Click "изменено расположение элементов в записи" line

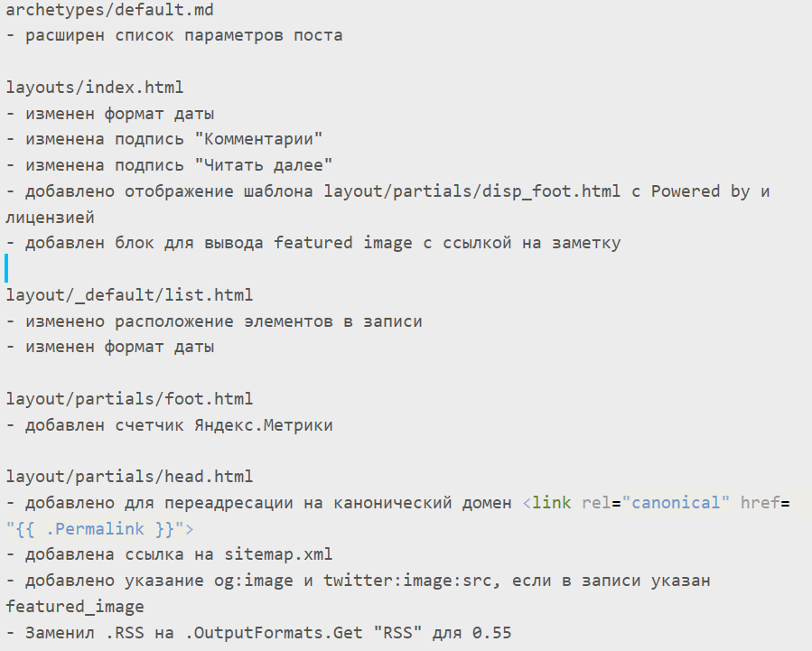214,321
